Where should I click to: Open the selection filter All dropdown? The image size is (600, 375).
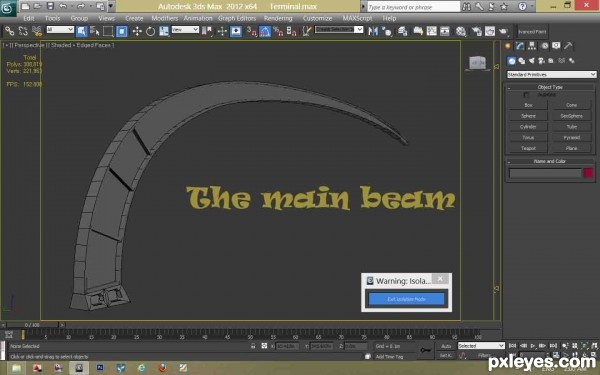point(60,29)
